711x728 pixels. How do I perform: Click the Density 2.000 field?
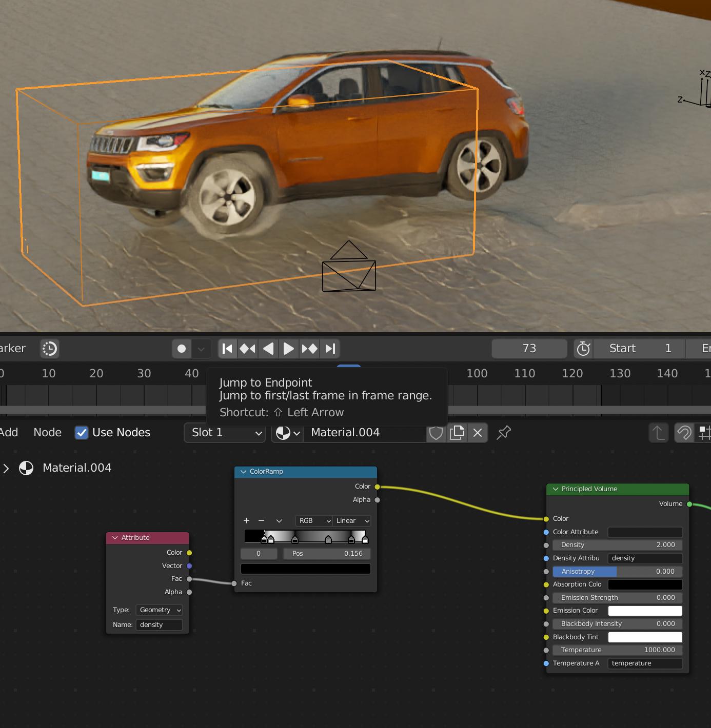point(618,545)
